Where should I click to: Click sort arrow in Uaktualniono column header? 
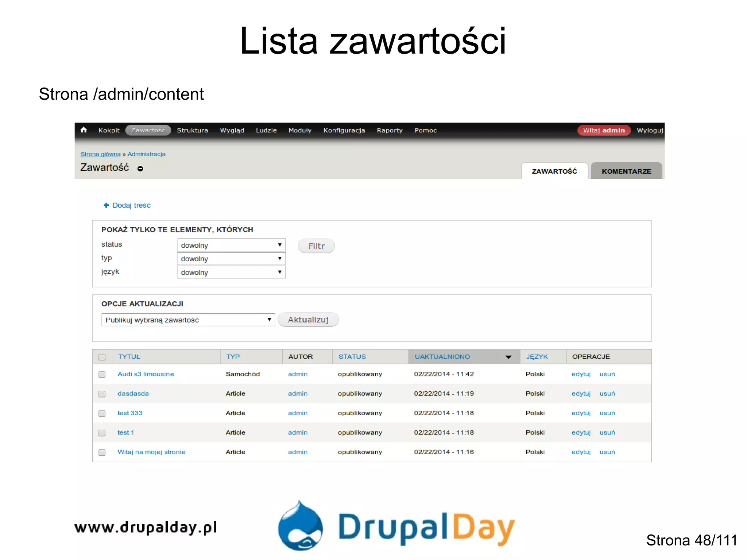point(508,357)
